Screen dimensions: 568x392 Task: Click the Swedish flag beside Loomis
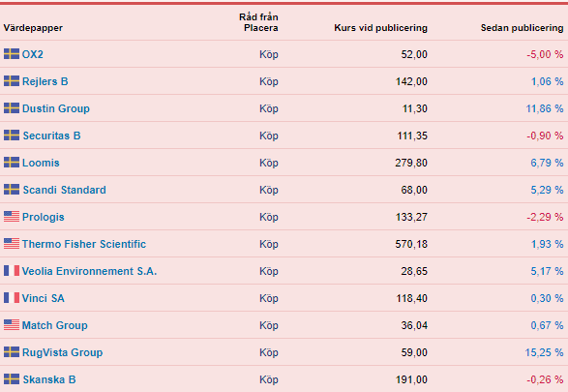(x=12, y=163)
